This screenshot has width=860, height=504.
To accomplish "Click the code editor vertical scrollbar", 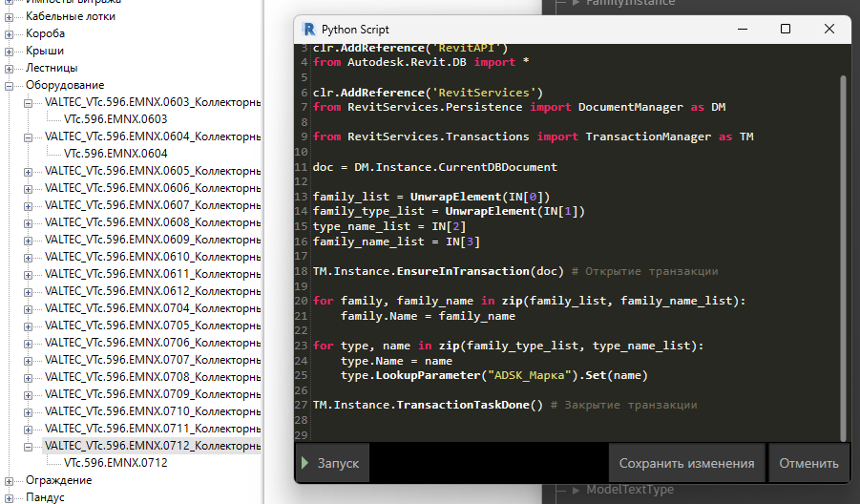I will click(844, 258).
